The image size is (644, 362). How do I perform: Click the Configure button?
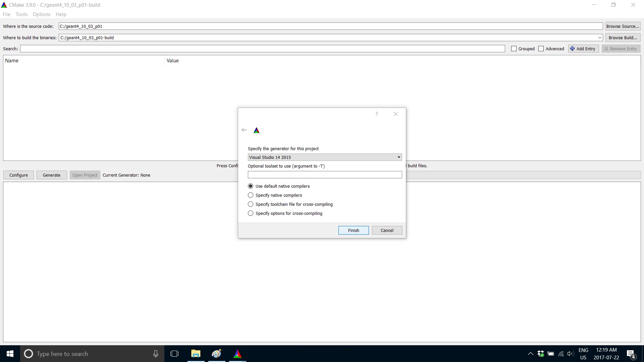tap(18, 175)
